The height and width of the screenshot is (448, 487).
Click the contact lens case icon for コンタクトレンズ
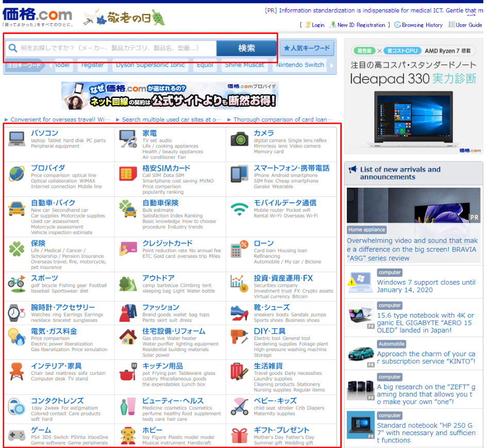coord(17,406)
